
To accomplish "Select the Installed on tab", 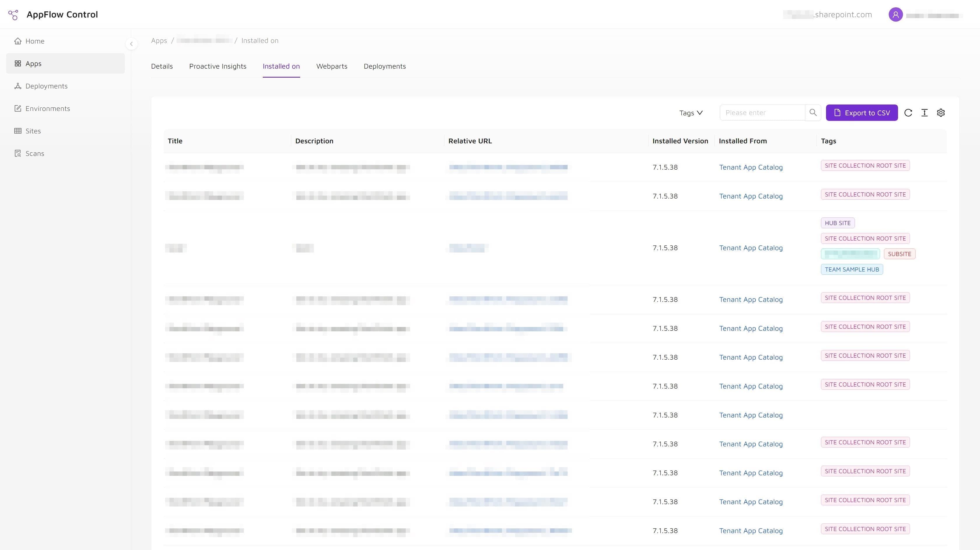I will click(x=281, y=66).
